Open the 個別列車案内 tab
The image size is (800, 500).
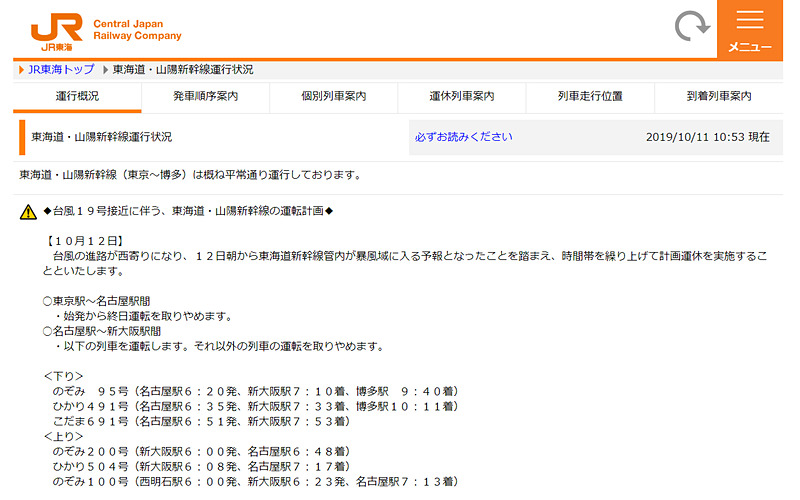[x=334, y=96]
